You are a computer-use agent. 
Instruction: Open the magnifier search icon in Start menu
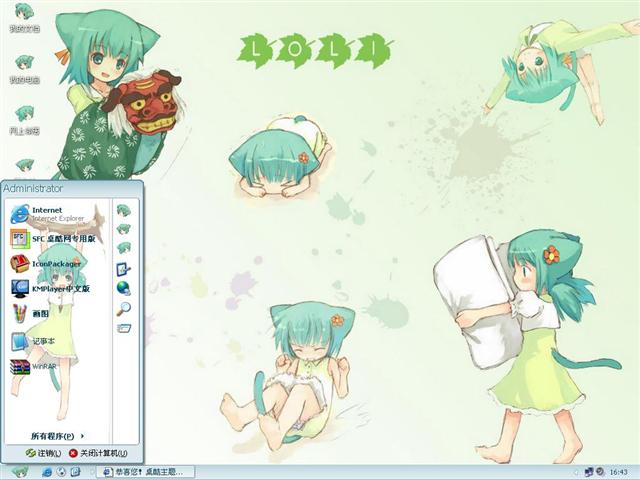point(124,309)
